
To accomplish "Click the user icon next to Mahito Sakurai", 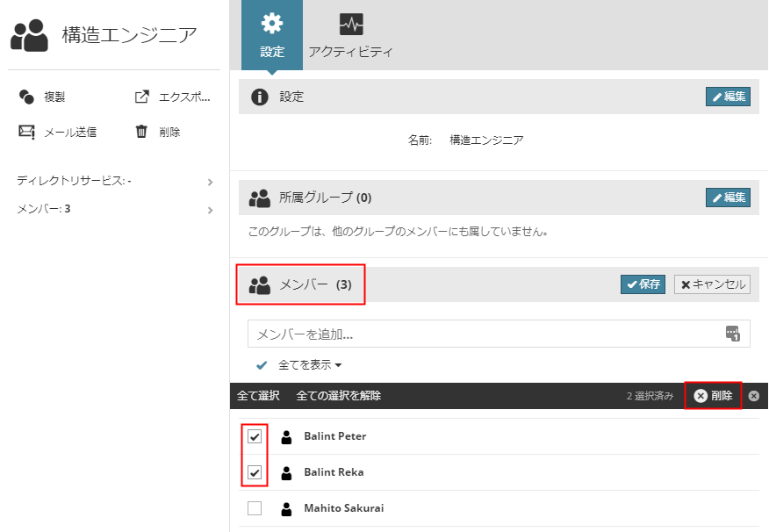I will point(286,509).
